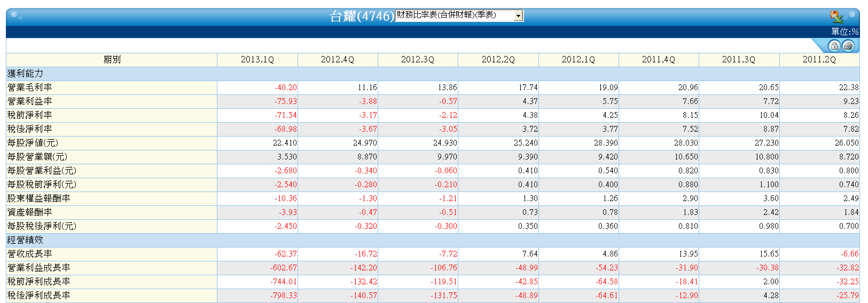
Task: Click the 股東權益報酬率 row label
Action: pyautogui.click(x=38, y=198)
